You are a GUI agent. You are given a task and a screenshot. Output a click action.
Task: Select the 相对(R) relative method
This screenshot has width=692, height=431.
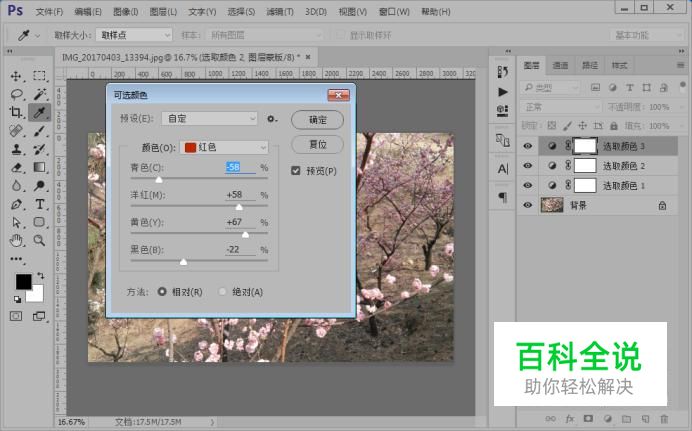click(x=162, y=292)
